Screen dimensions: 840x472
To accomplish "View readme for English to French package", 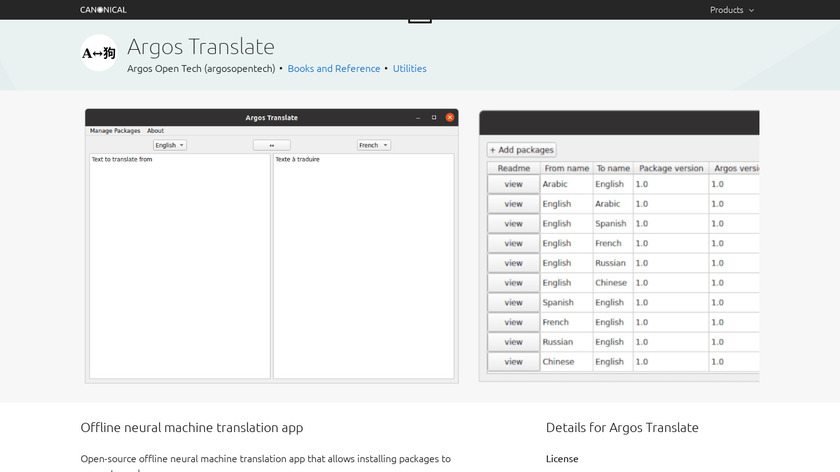I will 513,243.
